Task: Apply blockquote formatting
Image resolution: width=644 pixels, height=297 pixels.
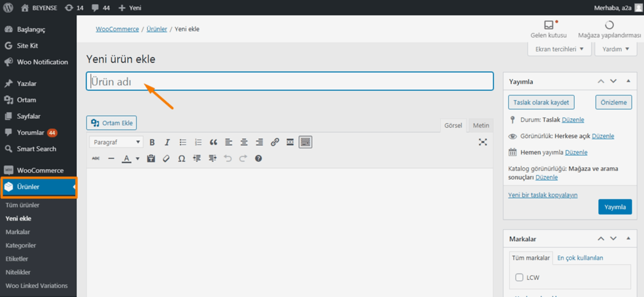Action: (x=213, y=142)
